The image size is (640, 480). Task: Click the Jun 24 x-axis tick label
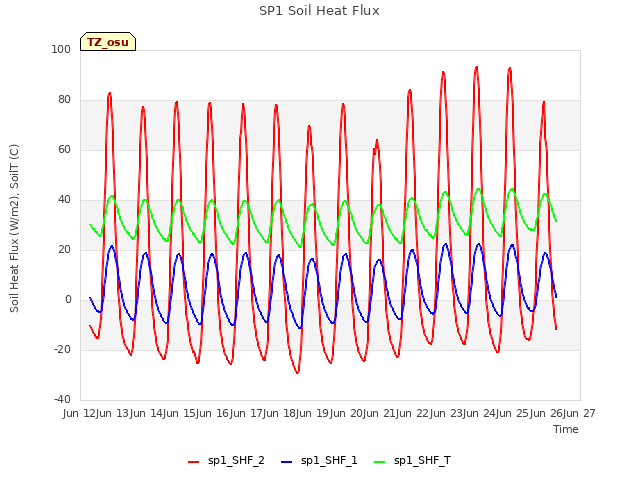480,413
